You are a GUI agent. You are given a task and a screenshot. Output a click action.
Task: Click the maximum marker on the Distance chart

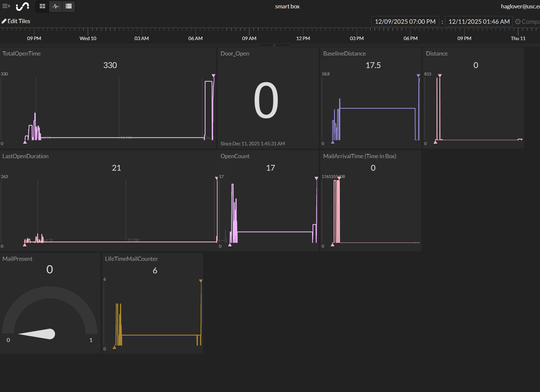(x=440, y=76)
